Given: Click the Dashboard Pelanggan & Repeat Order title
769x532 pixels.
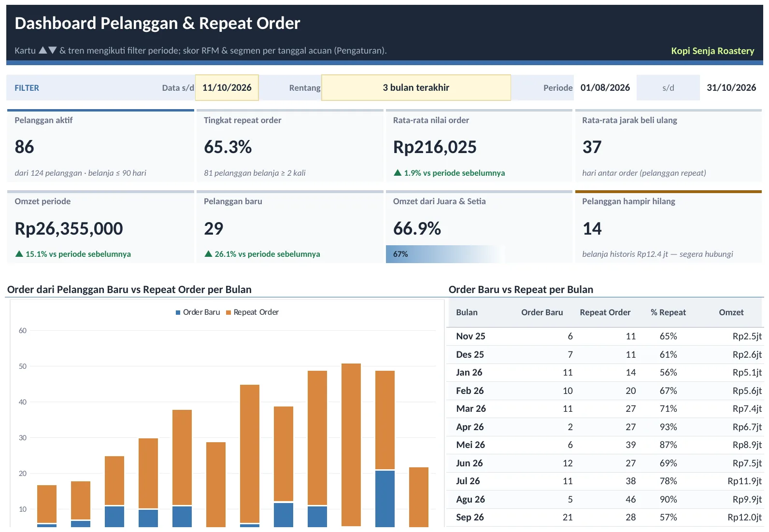Looking at the screenshot, I should (x=157, y=23).
